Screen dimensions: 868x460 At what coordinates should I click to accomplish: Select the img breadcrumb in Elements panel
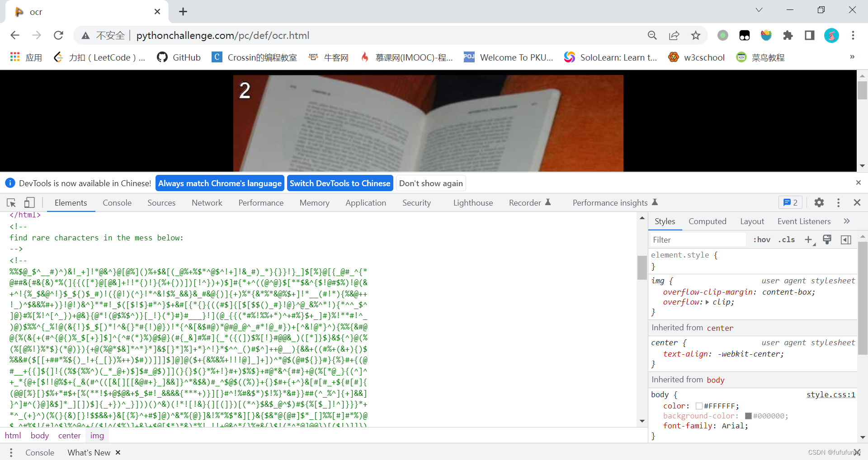point(97,435)
